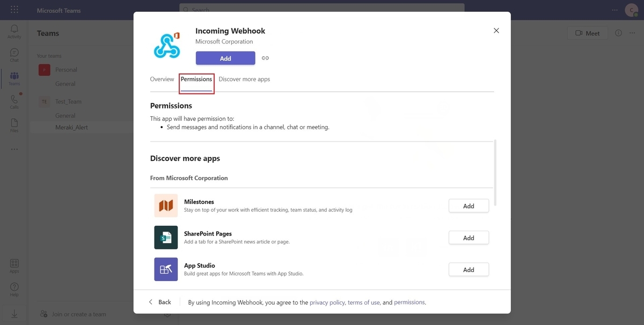
Task: Go Back from the app details
Action: click(160, 302)
